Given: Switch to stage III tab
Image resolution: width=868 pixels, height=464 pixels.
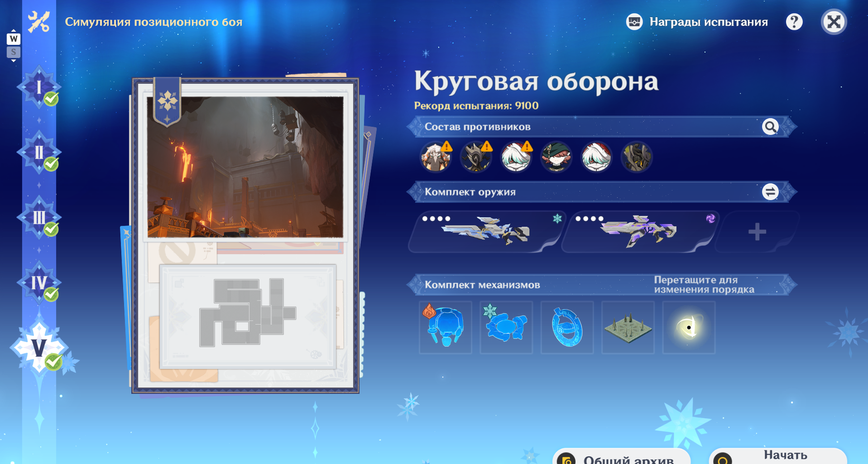Looking at the screenshot, I should pos(39,218).
